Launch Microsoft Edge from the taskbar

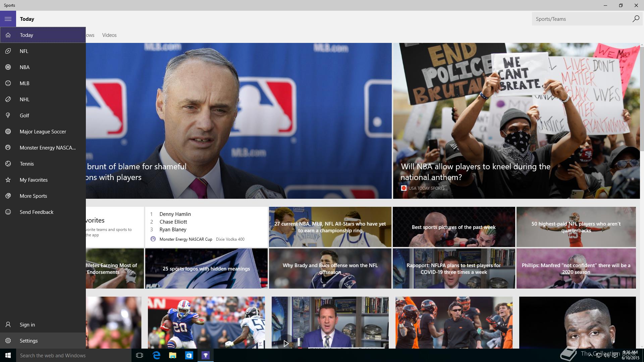point(156,355)
